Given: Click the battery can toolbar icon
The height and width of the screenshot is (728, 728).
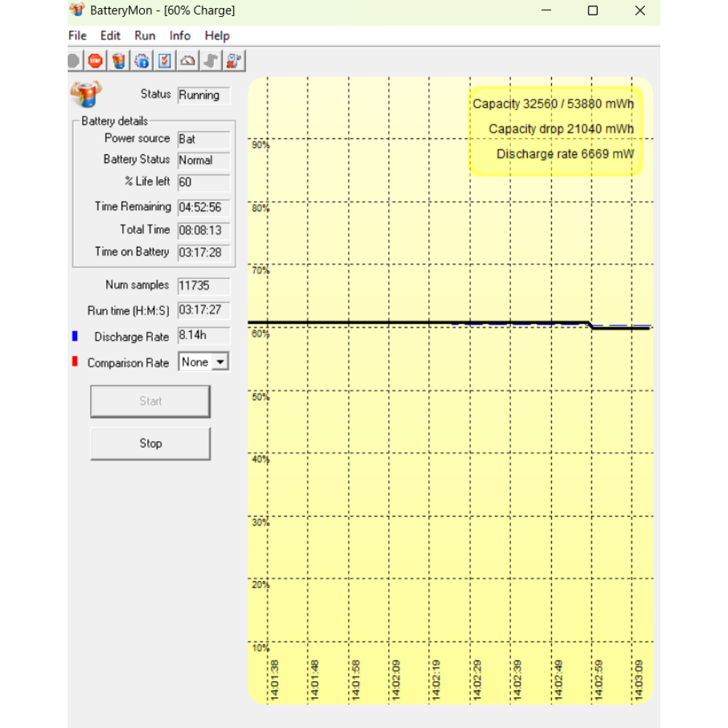Looking at the screenshot, I should pyautogui.click(x=119, y=61).
